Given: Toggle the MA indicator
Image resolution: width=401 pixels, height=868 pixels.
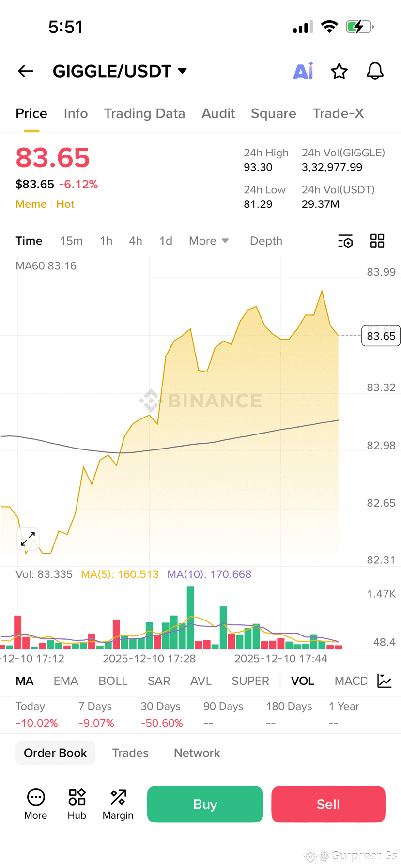Looking at the screenshot, I should pyautogui.click(x=25, y=681).
